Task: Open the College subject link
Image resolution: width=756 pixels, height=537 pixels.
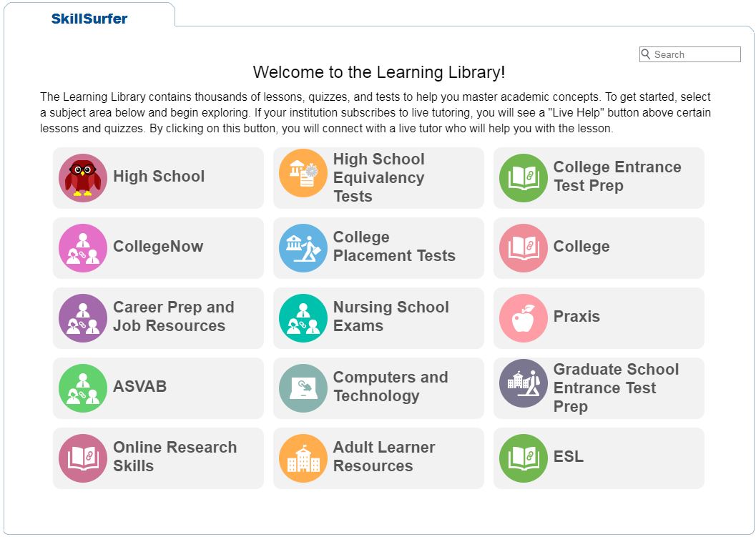Action: (581, 247)
